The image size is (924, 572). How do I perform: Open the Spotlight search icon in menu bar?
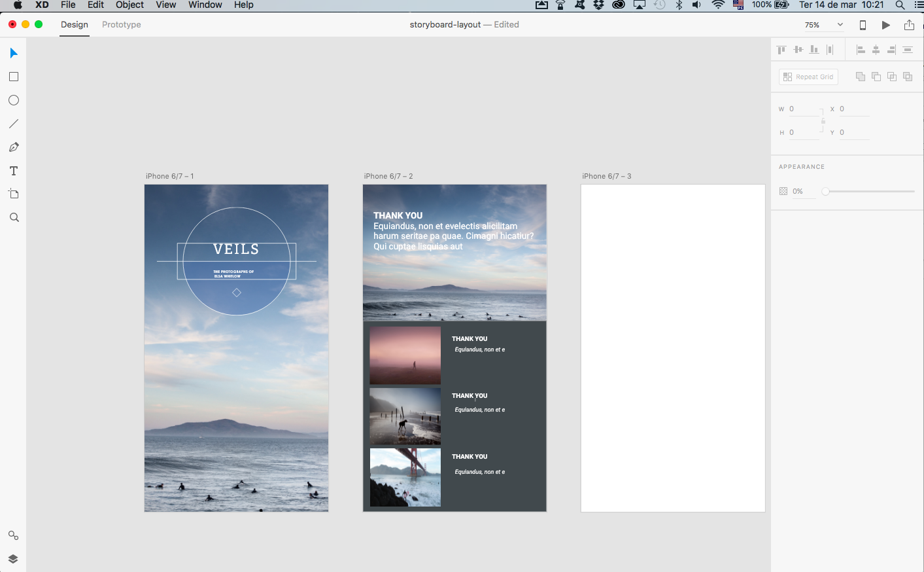tap(900, 5)
